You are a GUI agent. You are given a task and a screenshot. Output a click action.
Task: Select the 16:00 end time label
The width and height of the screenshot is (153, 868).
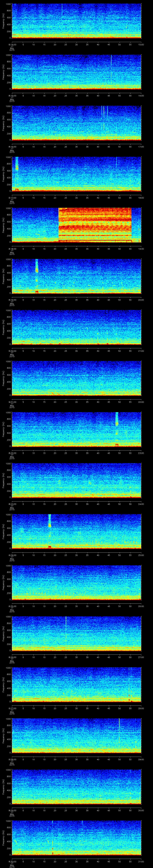141,96
